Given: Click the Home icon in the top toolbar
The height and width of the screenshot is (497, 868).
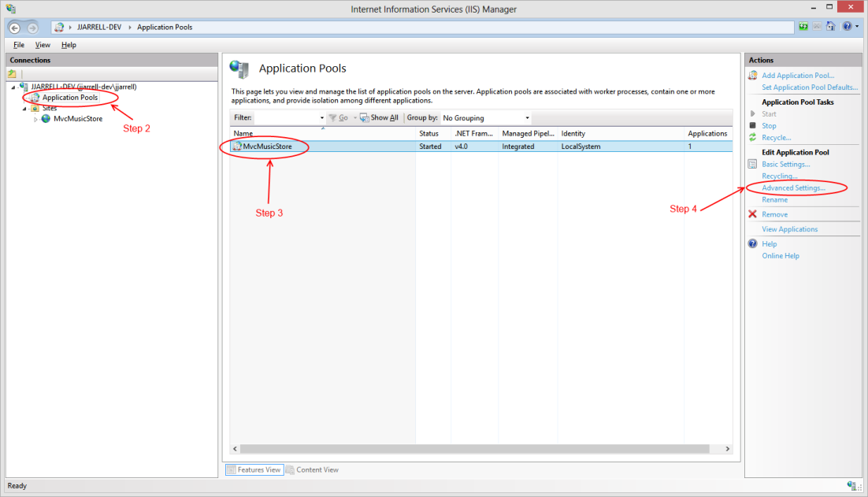Looking at the screenshot, I should [830, 27].
